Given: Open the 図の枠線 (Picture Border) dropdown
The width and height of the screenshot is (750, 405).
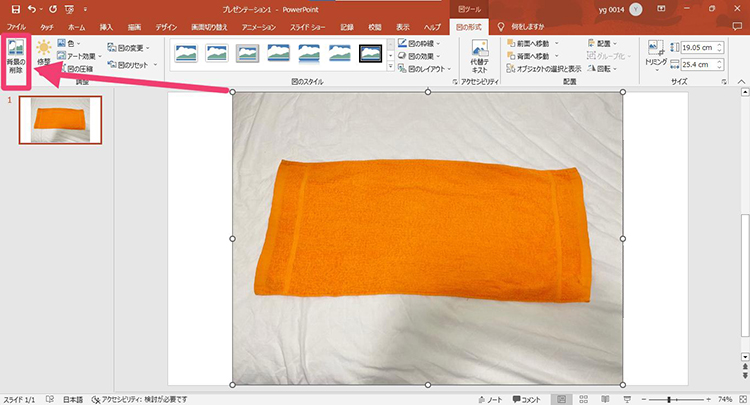Looking at the screenshot, I should (x=421, y=44).
